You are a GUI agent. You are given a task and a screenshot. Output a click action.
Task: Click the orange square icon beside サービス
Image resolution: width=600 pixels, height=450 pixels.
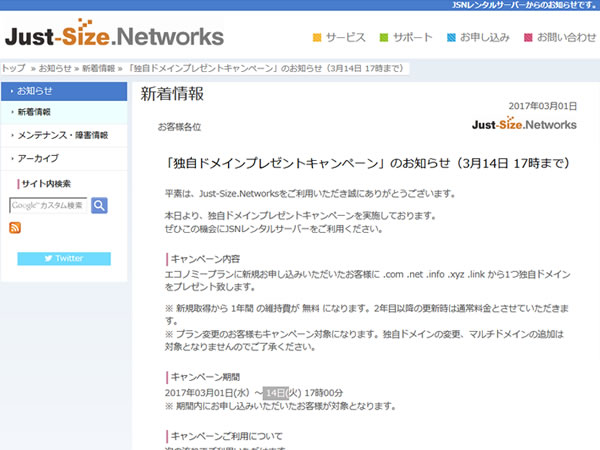tap(317, 38)
